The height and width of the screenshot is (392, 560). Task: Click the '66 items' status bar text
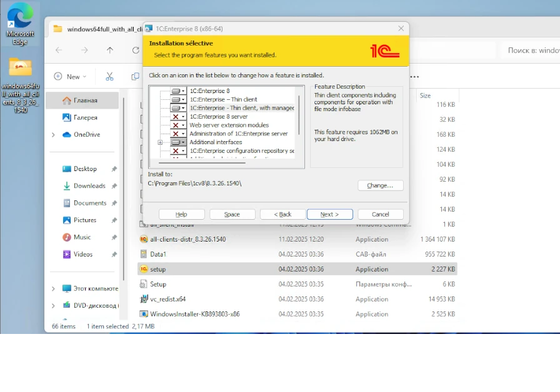(x=64, y=326)
